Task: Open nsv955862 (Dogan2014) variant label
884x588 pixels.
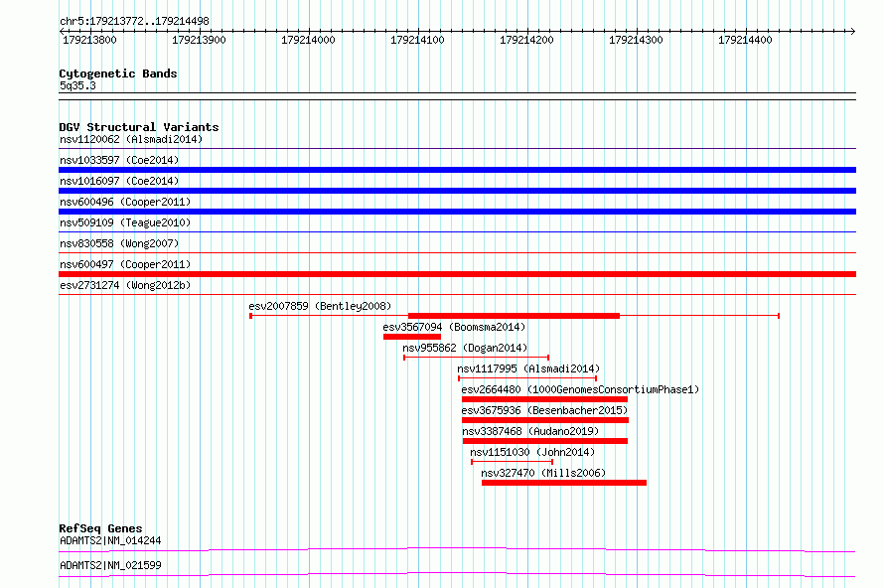Action: (x=465, y=348)
